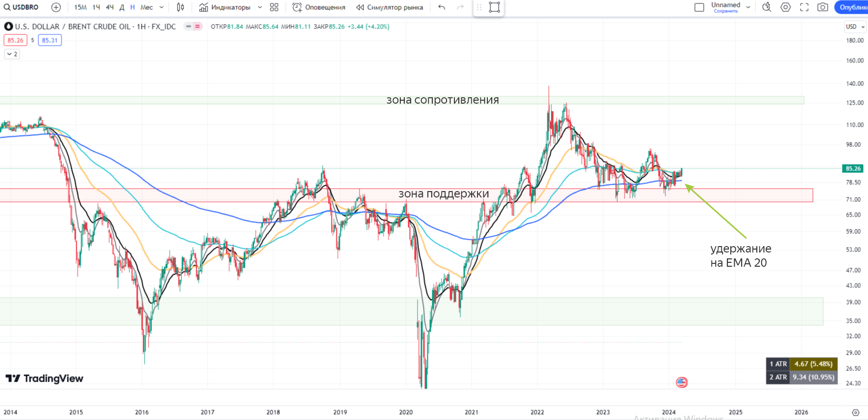The height and width of the screenshot is (420, 868).
Task: Click the 125.00 price scale label
Action: (855, 103)
